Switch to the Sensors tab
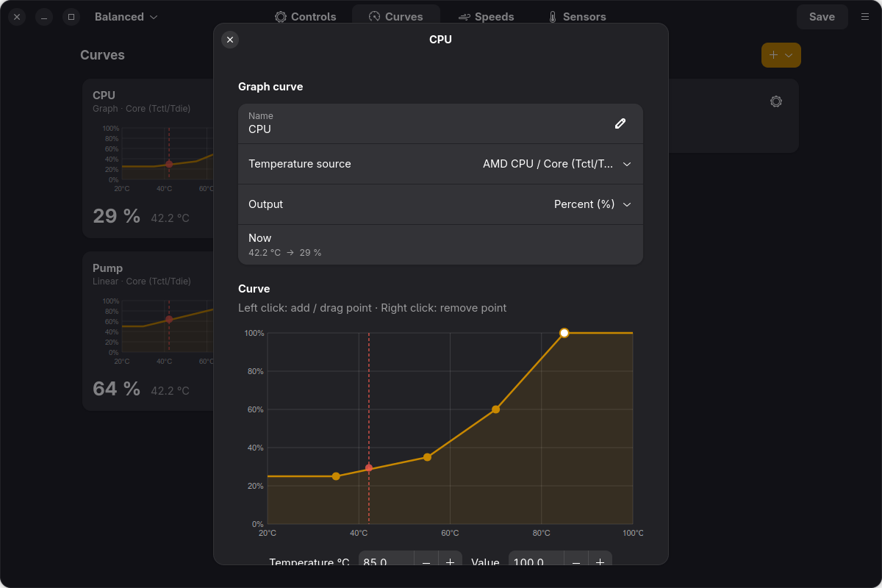The height and width of the screenshot is (588, 882). point(576,16)
